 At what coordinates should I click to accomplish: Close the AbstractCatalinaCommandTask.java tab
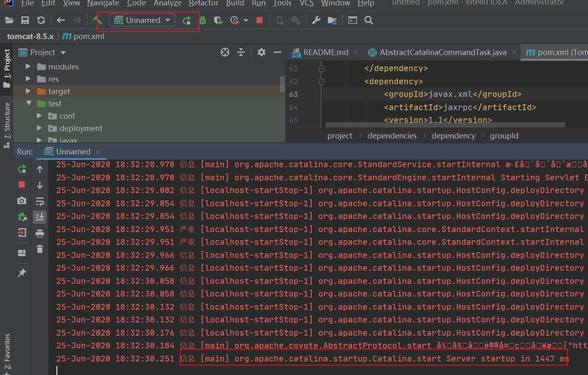514,52
